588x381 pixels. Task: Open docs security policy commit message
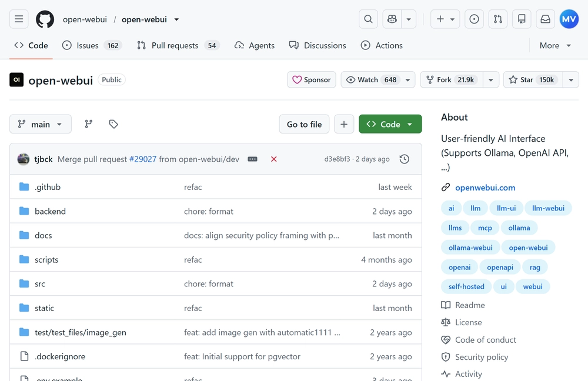262,236
